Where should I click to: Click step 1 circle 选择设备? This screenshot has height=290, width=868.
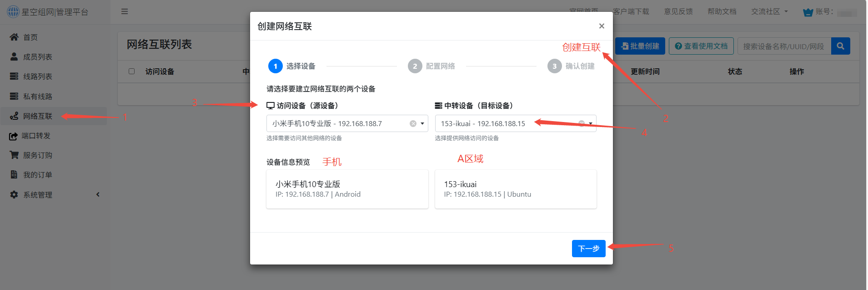pyautogui.click(x=276, y=66)
